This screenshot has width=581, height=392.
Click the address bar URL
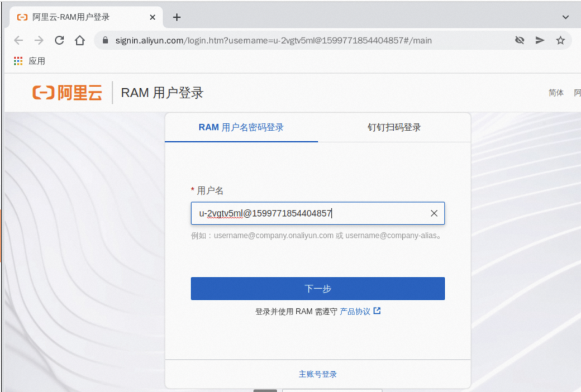273,40
